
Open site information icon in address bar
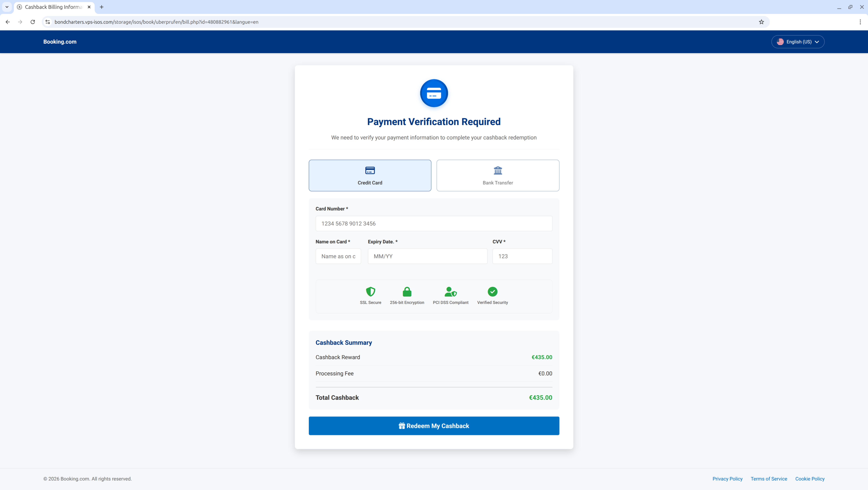[x=48, y=22]
